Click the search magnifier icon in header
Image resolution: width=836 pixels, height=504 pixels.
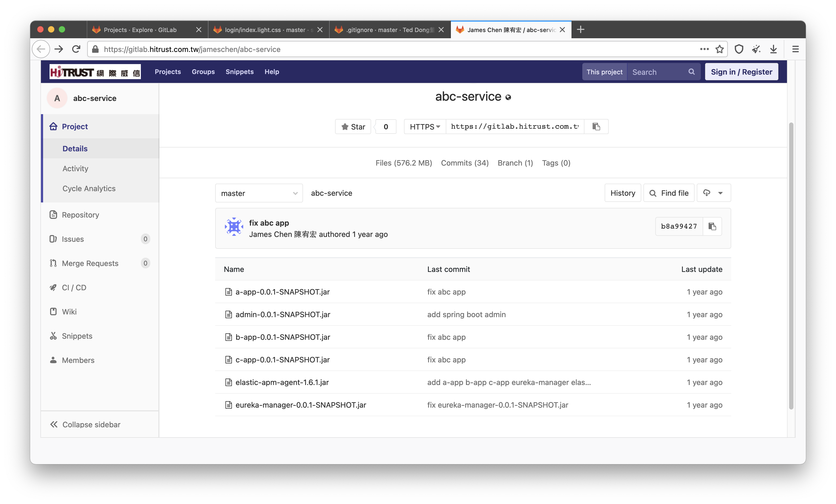(691, 72)
